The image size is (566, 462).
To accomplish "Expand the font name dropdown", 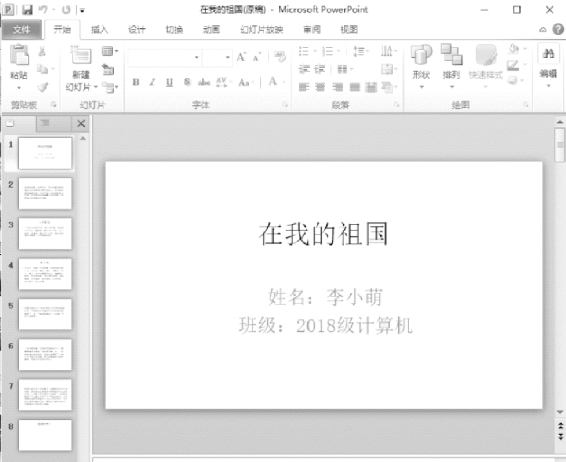I will [x=197, y=57].
